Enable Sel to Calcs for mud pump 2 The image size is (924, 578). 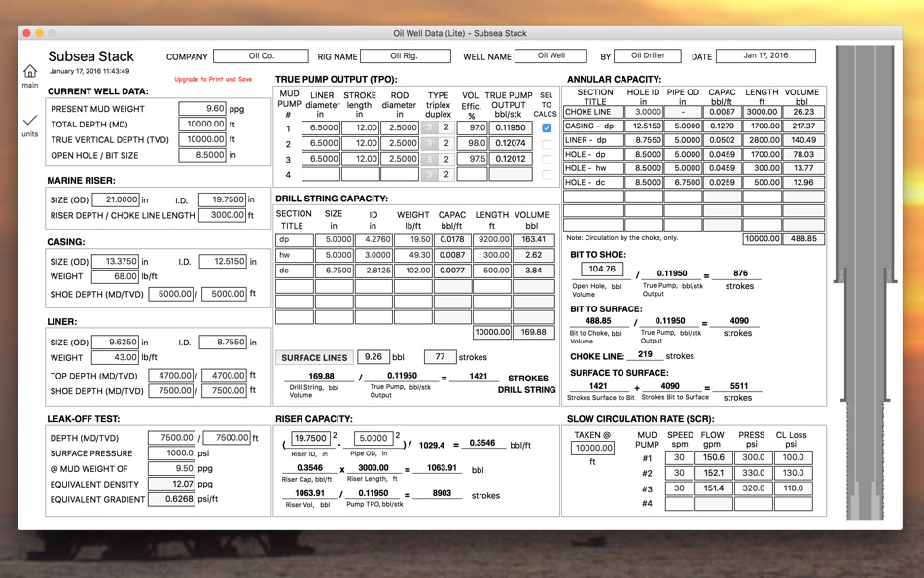[546, 144]
